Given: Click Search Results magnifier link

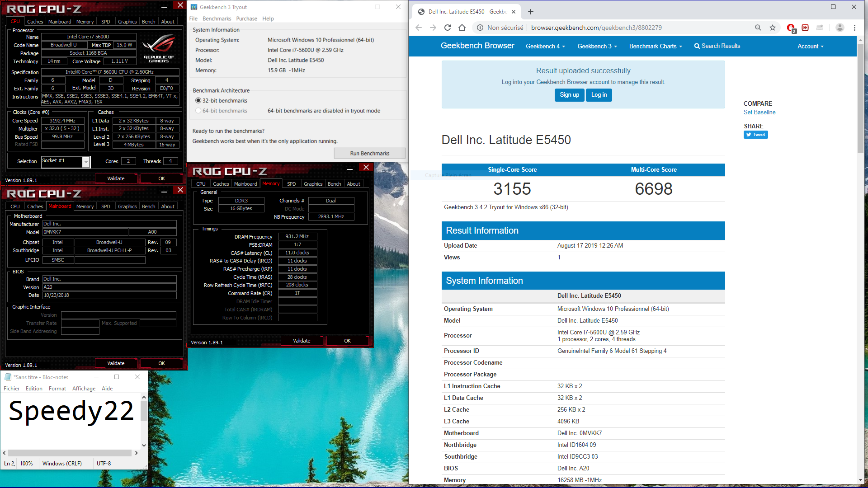Looking at the screenshot, I should click(717, 46).
